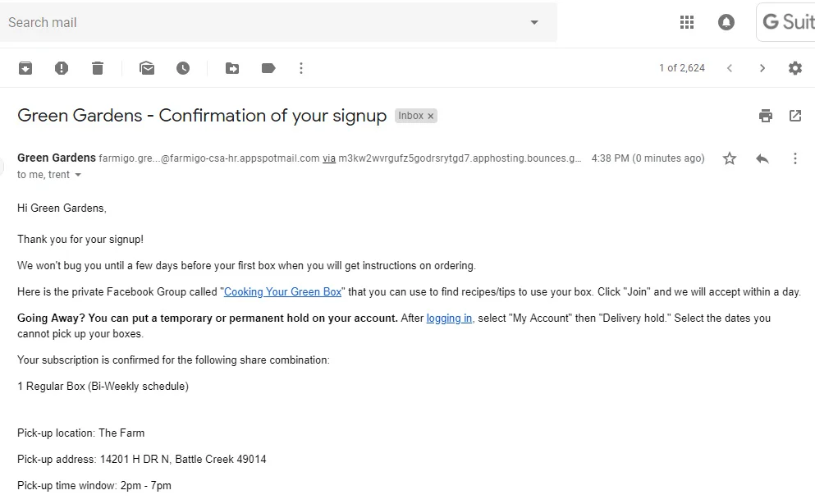Expand the recipient details next to trent

(x=78, y=175)
